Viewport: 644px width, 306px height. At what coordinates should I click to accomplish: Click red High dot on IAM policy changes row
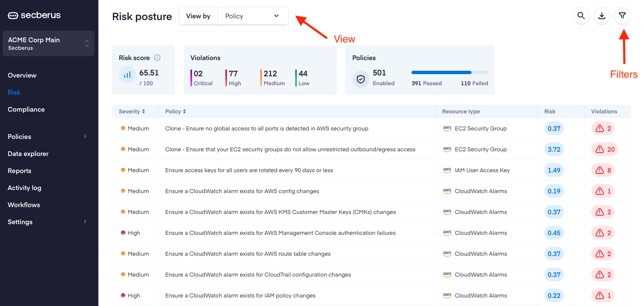click(123, 295)
